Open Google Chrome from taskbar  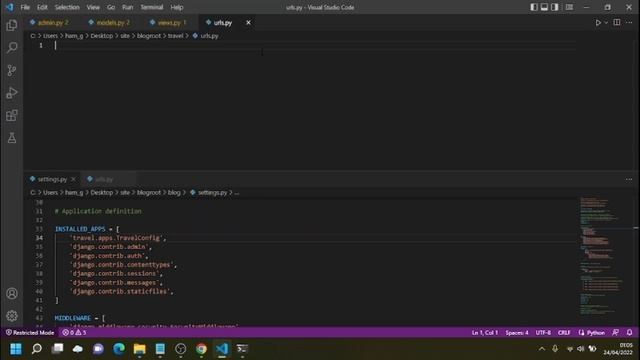[201, 349]
